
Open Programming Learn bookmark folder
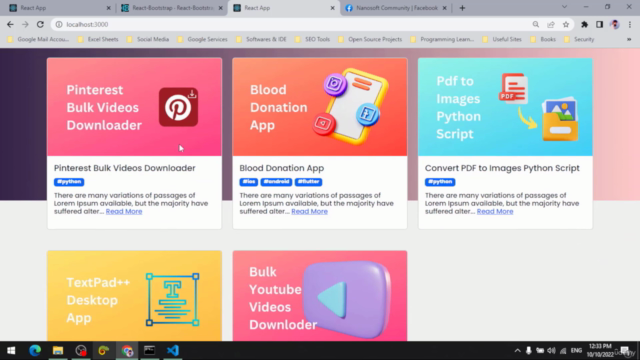442,39
